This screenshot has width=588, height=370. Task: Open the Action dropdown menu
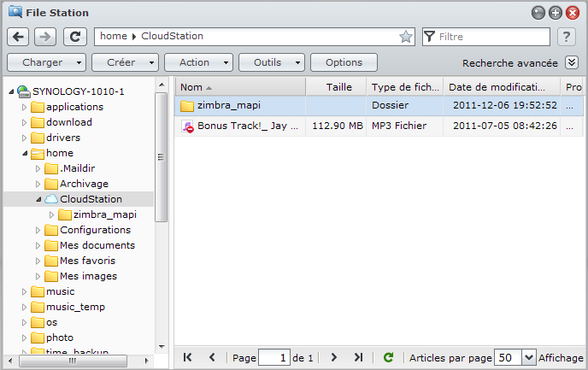pyautogui.click(x=199, y=62)
